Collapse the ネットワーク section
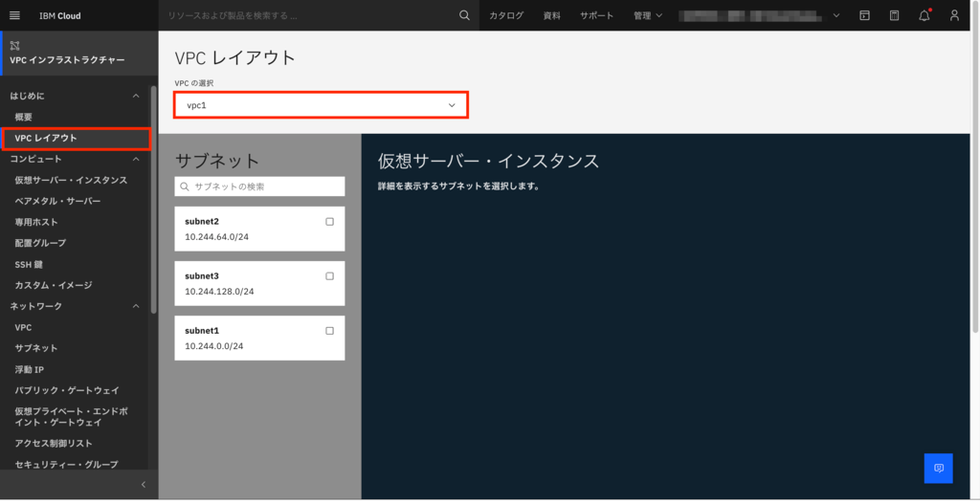This screenshot has height=504, width=980. (x=136, y=306)
